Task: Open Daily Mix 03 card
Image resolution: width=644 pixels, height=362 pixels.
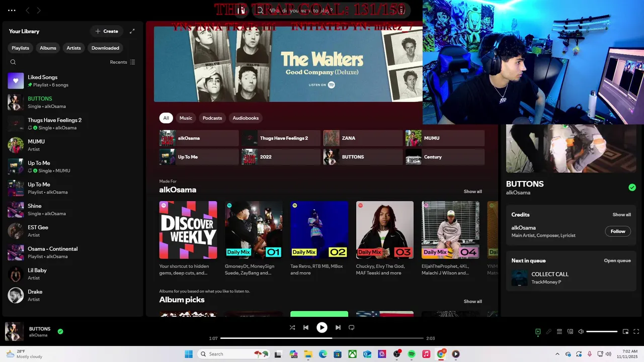Action: coord(385,238)
